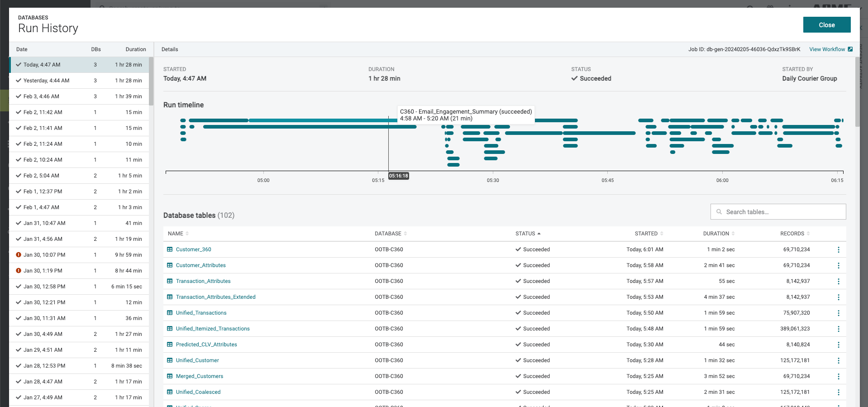The width and height of the screenshot is (868, 407).
Task: Sort tables by the RECORDS column
Action: pos(795,234)
